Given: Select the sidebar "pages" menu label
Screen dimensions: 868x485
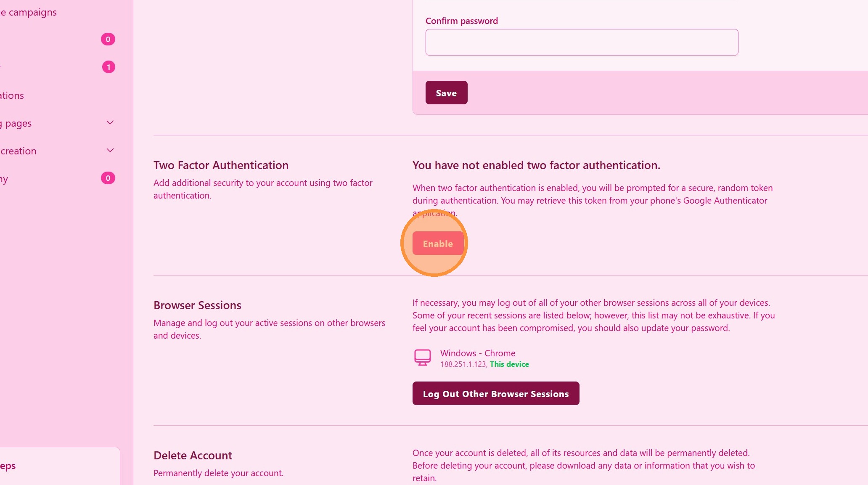Looking at the screenshot, I should (x=18, y=124).
